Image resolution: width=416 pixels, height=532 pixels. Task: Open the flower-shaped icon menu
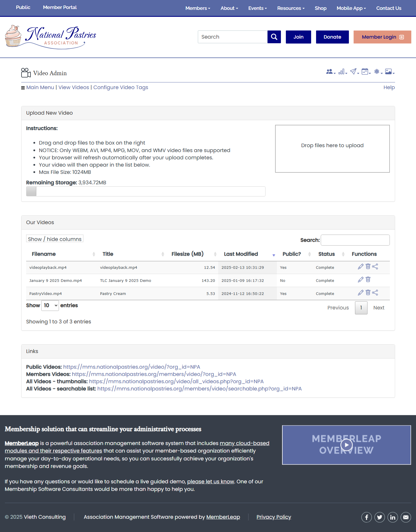tap(378, 72)
